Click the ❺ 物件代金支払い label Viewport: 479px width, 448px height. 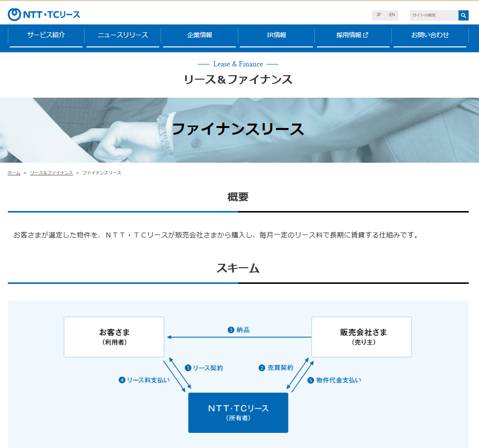point(334,380)
